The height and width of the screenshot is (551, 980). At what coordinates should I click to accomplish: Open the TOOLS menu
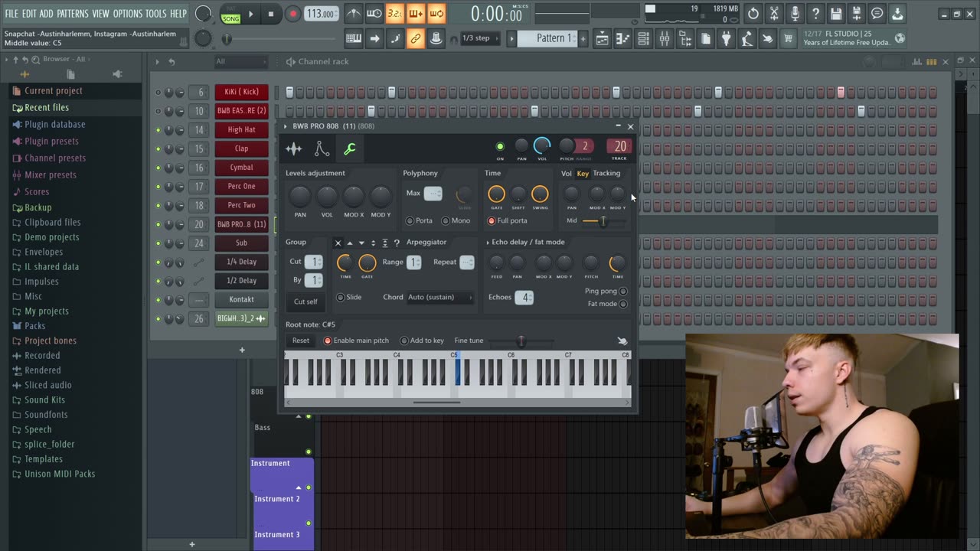(x=155, y=14)
